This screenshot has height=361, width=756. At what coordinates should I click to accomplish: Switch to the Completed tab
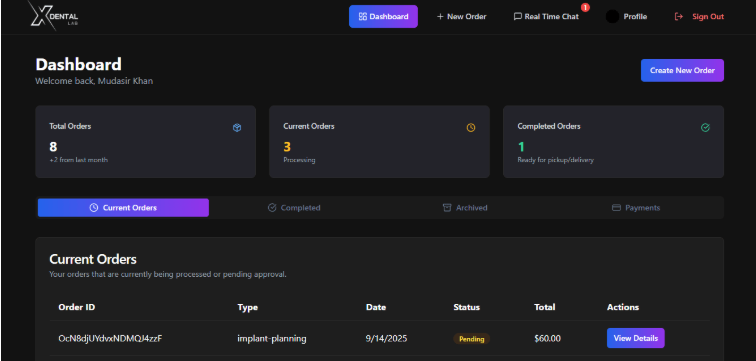tap(294, 208)
